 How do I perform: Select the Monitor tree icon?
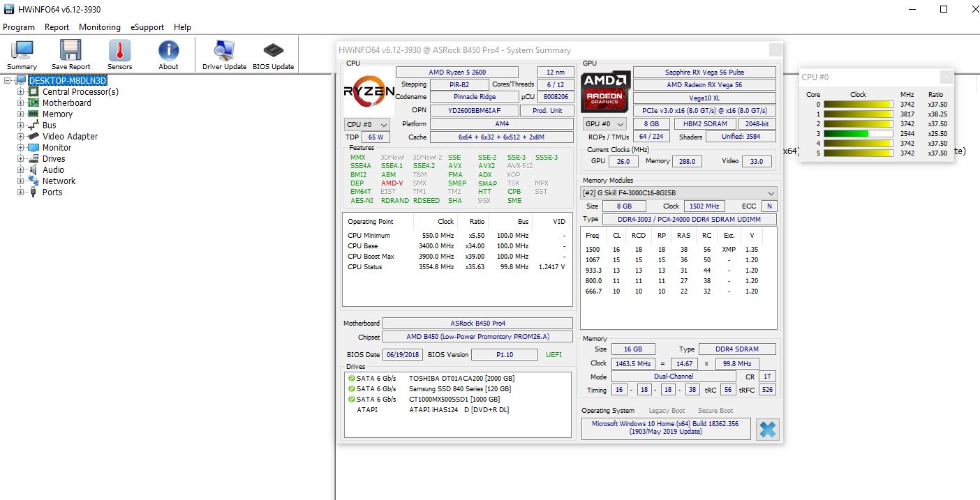[34, 147]
